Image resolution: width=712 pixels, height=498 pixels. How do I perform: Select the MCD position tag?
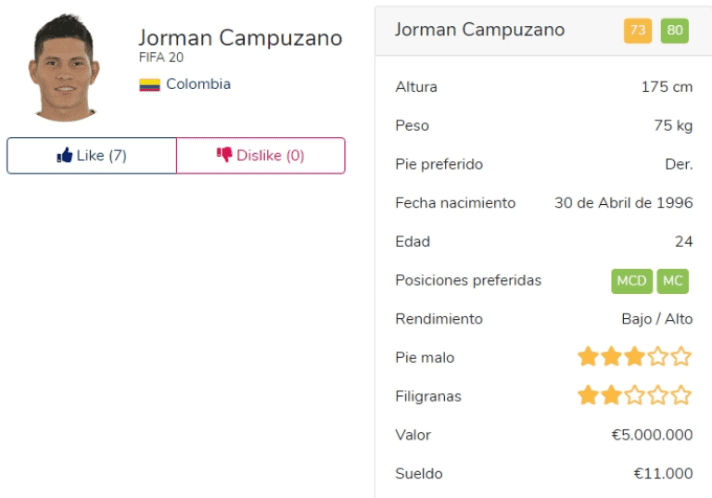click(632, 281)
